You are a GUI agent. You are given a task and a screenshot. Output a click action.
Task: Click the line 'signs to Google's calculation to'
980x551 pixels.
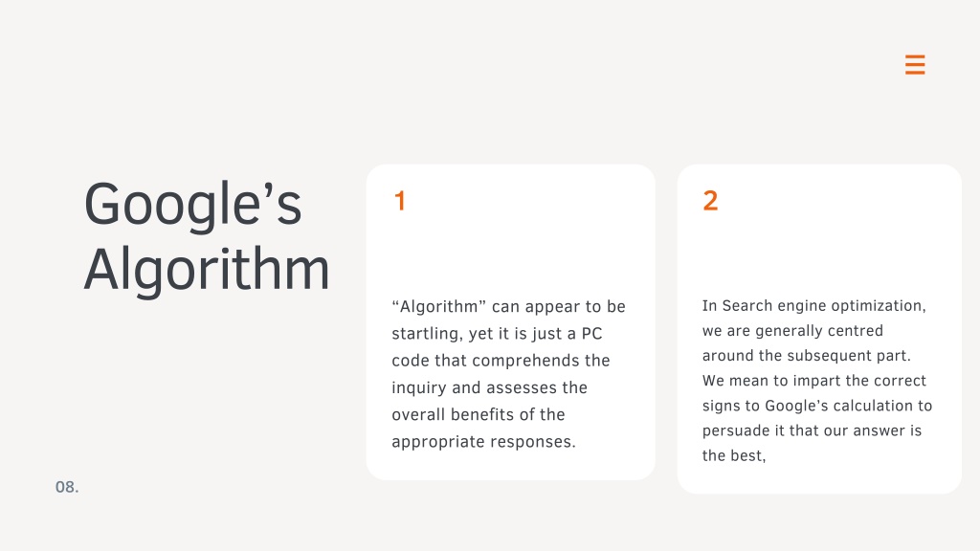click(x=817, y=406)
